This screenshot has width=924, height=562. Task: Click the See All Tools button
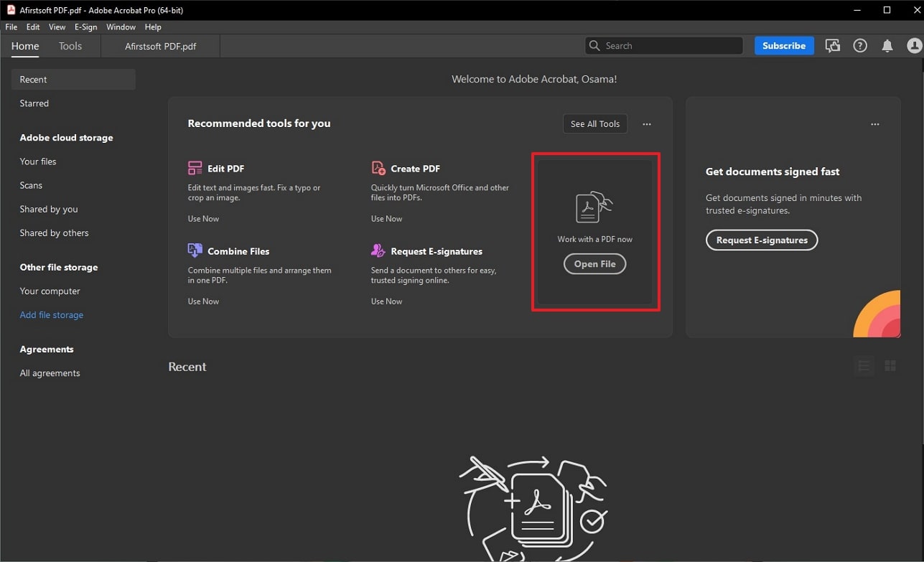(x=595, y=123)
